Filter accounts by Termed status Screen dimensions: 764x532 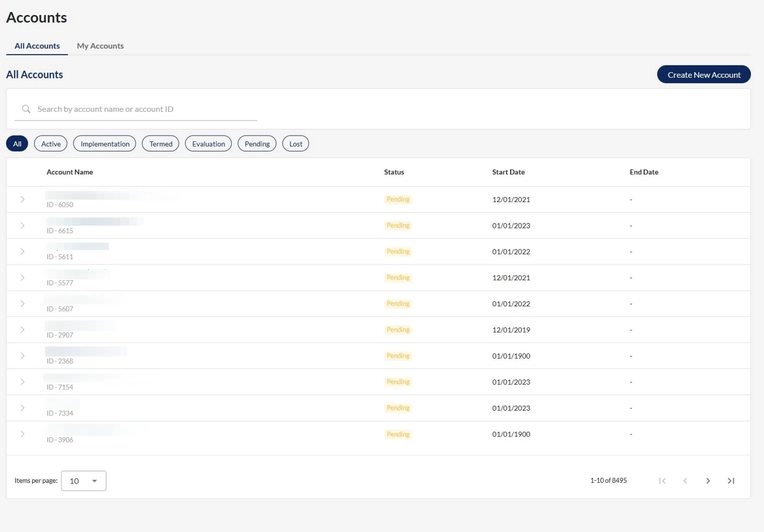coord(160,144)
